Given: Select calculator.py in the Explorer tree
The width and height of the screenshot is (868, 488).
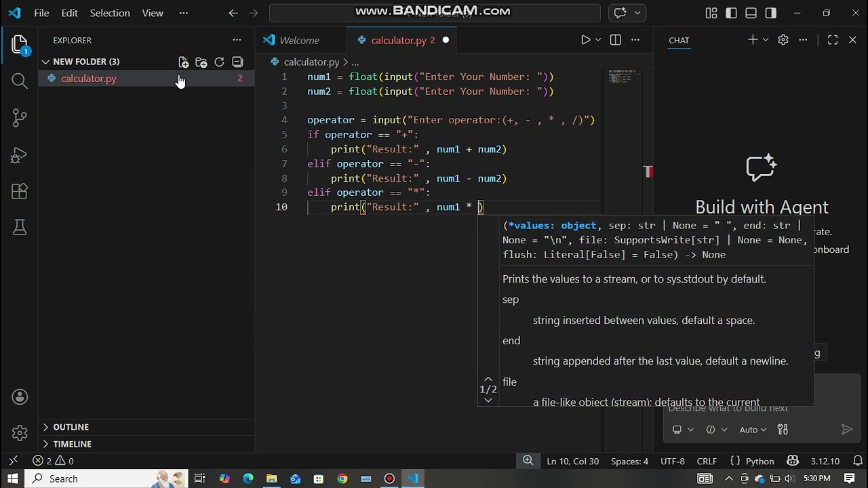Looking at the screenshot, I should point(146,79).
